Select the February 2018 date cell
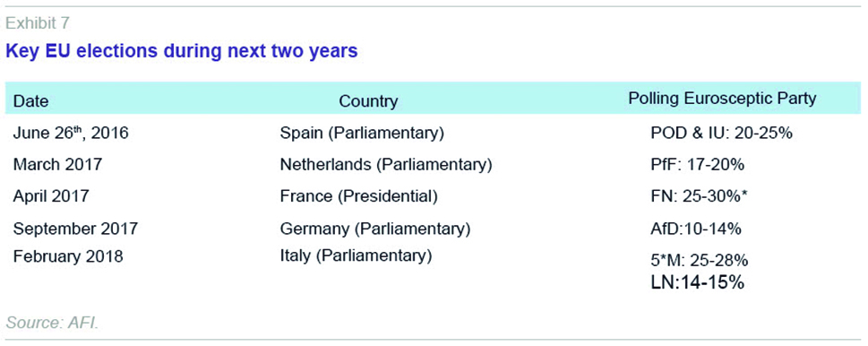Screen dimensions: 868x346 coord(68,257)
